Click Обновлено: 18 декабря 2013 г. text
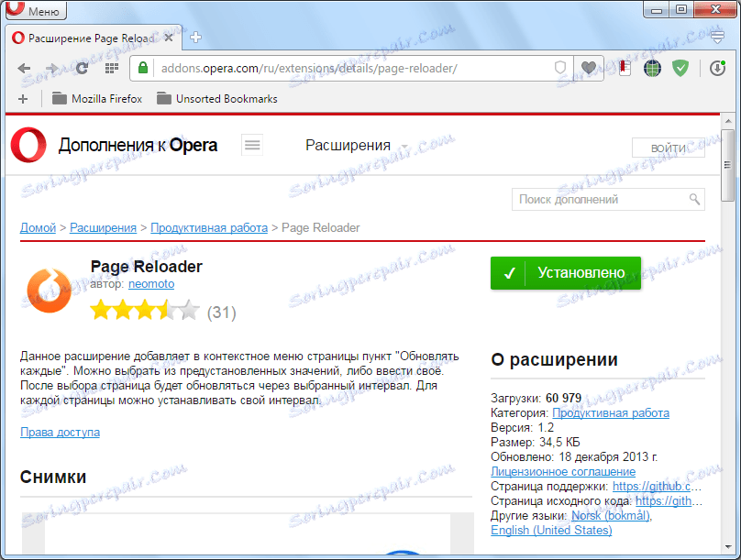Image resolution: width=741 pixels, height=560 pixels. pyautogui.click(x=574, y=457)
